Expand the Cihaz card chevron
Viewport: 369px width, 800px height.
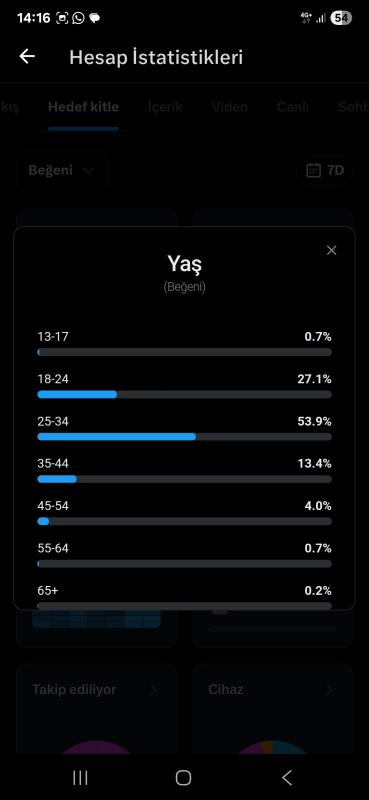click(x=330, y=690)
